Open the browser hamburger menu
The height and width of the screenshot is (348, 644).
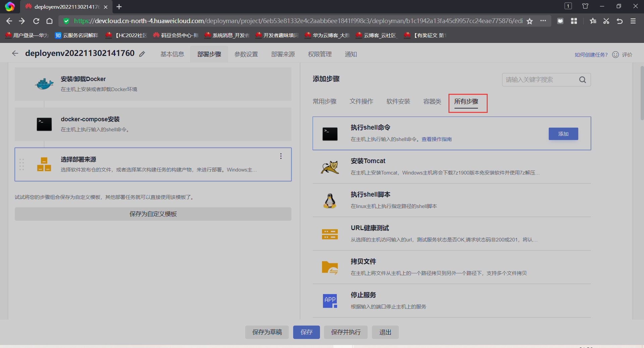click(633, 21)
